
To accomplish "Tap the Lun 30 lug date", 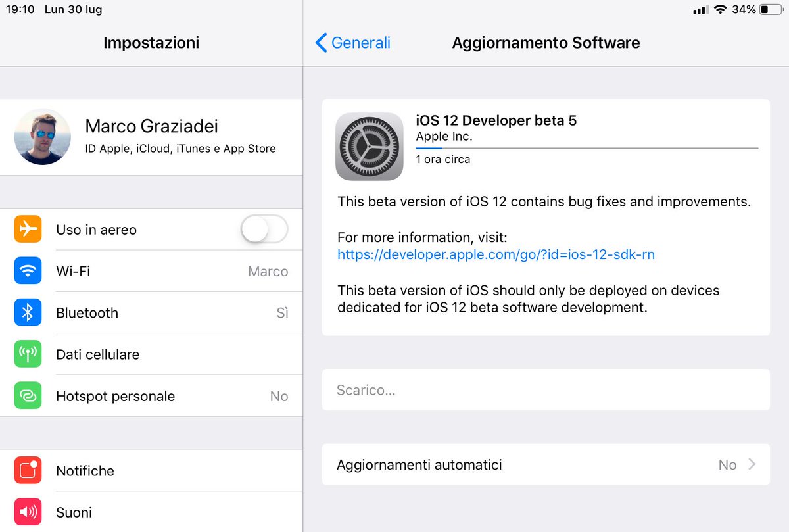I will (x=73, y=10).
